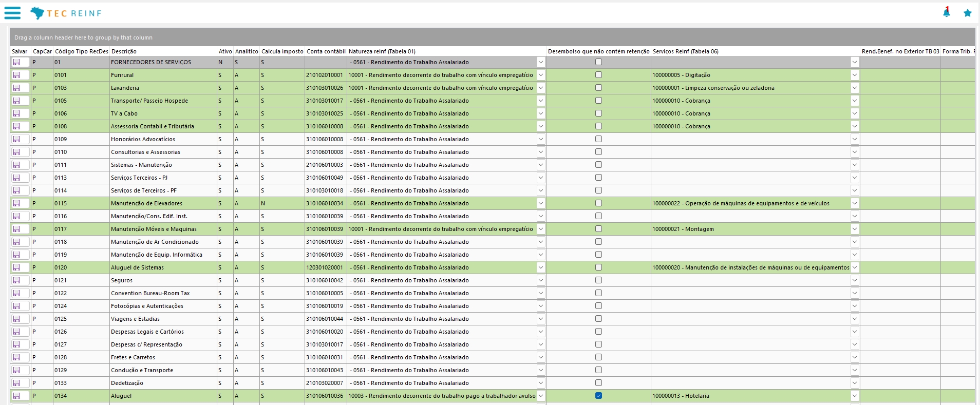Open Serviços Reinf dropdown for Viagens e Estadias
Image resolution: width=980 pixels, height=405 pixels.
855,319
